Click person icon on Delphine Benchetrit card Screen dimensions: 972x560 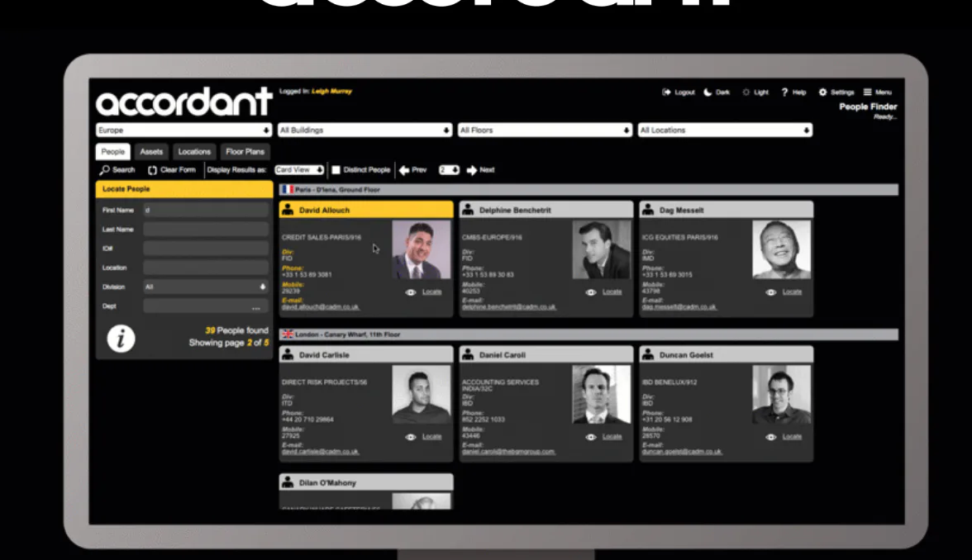tap(468, 210)
